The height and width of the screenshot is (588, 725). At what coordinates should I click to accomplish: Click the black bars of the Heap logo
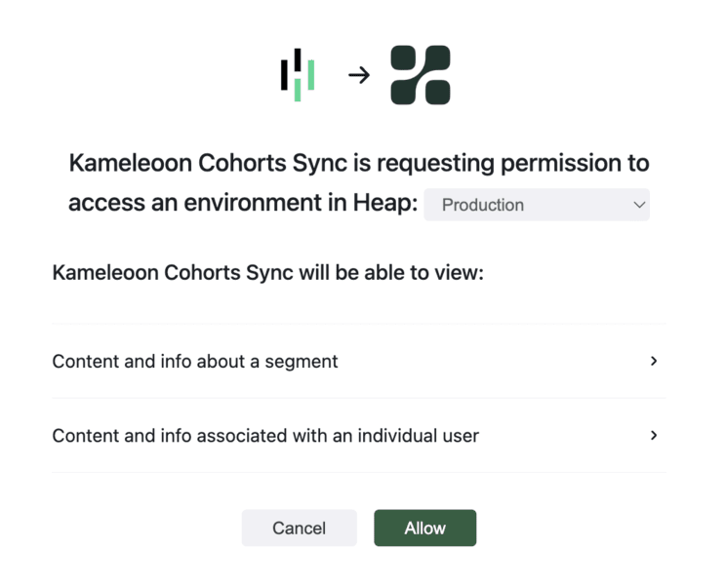[285, 72]
